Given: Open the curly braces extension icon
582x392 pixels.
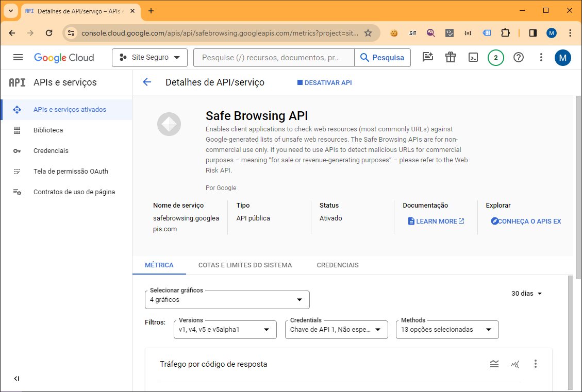Looking at the screenshot, I should click(x=468, y=33).
